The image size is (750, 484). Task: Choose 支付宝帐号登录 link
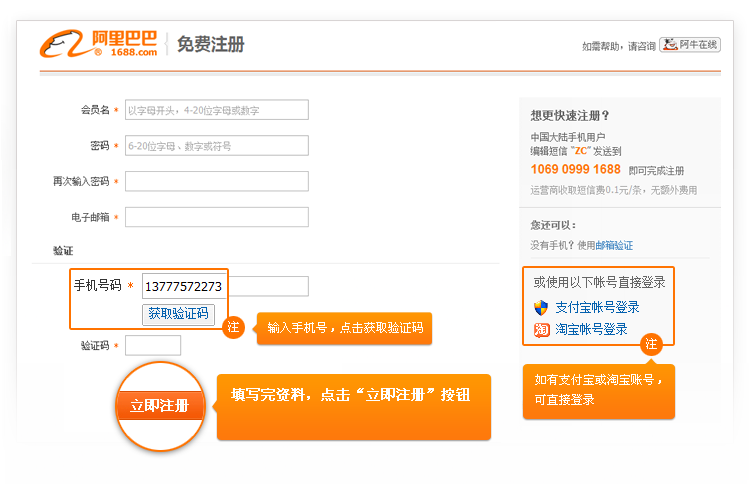[597, 308]
